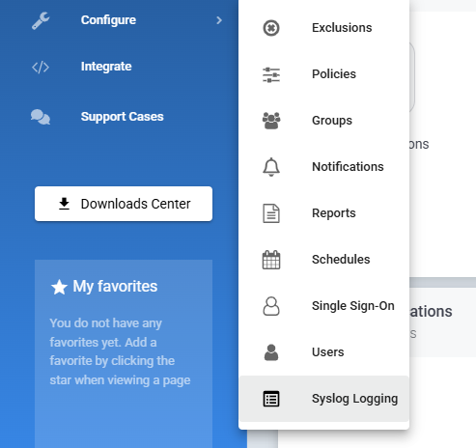
Task: Click the Syslog Logging list icon
Action: coord(271,399)
